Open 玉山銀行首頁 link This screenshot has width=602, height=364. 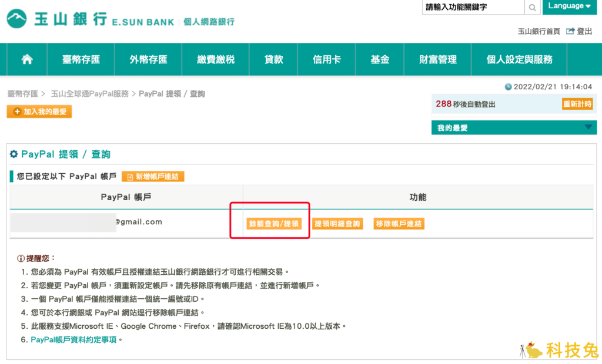(x=539, y=32)
